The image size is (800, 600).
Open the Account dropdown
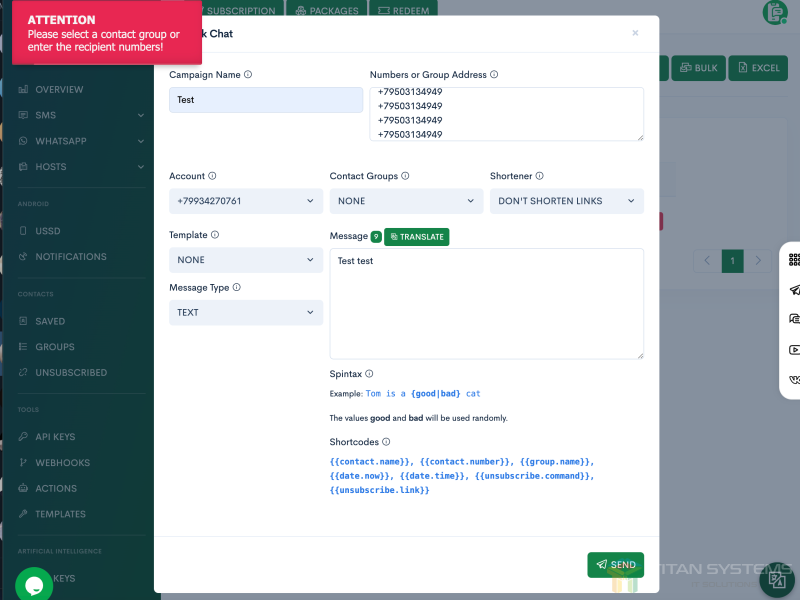pos(246,201)
